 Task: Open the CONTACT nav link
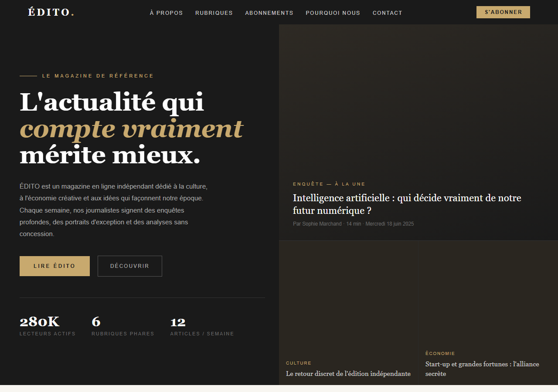(387, 13)
